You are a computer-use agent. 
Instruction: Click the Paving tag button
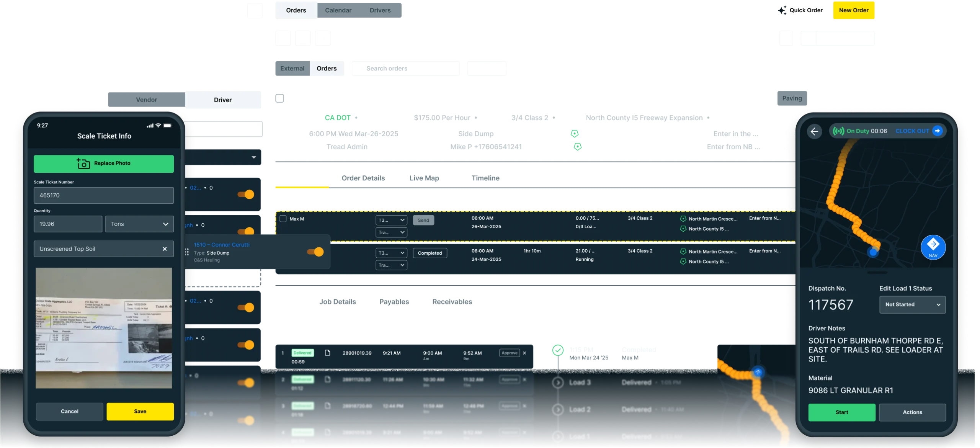tap(792, 98)
